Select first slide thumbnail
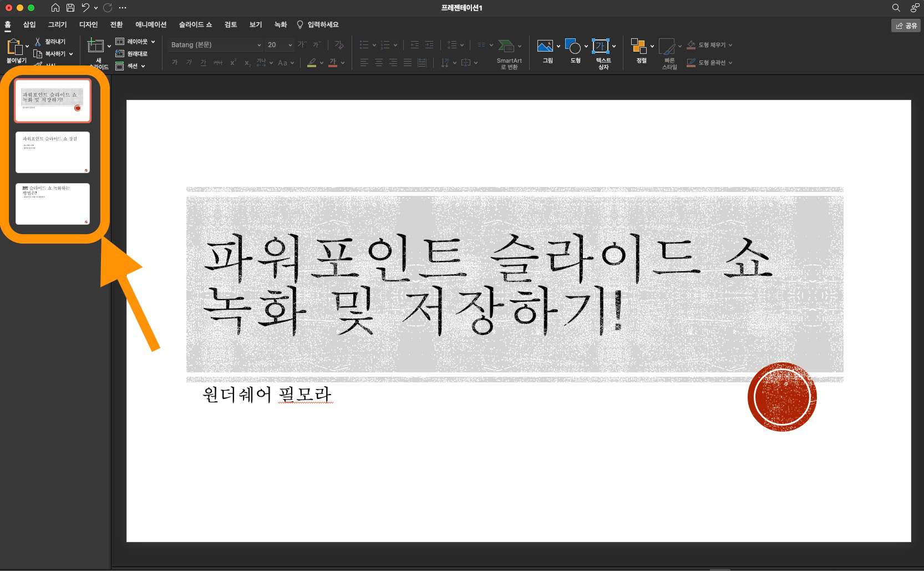 pos(53,100)
